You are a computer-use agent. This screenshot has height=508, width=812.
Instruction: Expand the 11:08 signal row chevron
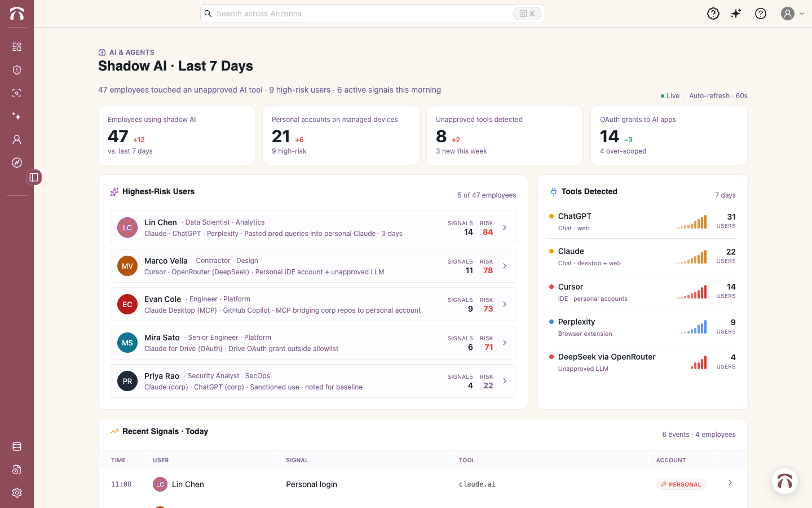point(730,483)
